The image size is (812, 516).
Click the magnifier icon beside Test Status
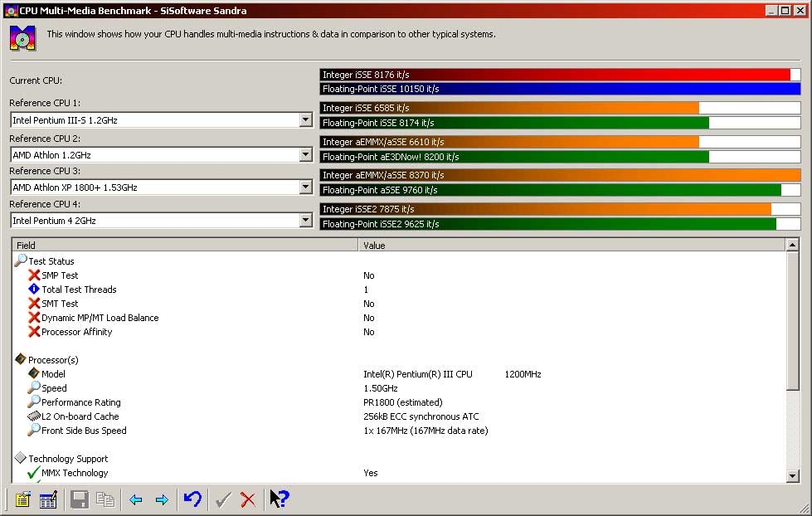(21, 260)
